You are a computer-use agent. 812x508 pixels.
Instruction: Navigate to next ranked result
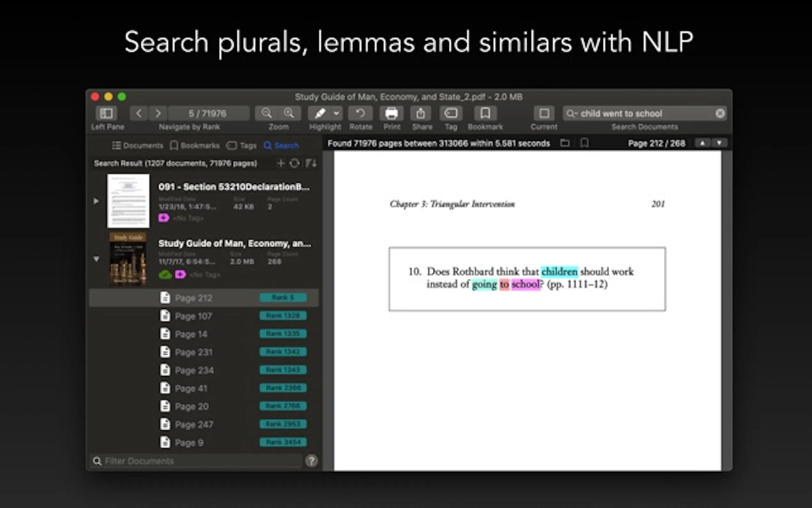click(158, 114)
